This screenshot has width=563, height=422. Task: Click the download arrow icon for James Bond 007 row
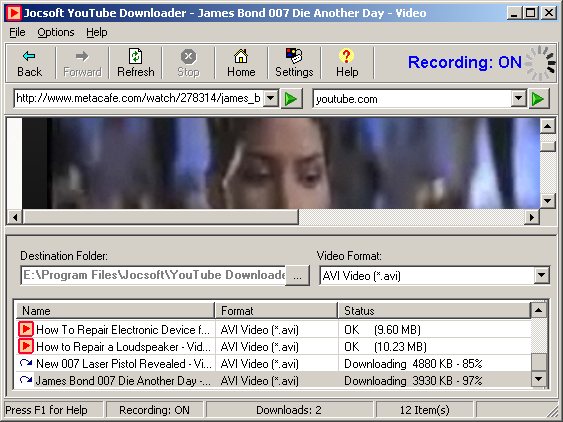click(x=26, y=380)
